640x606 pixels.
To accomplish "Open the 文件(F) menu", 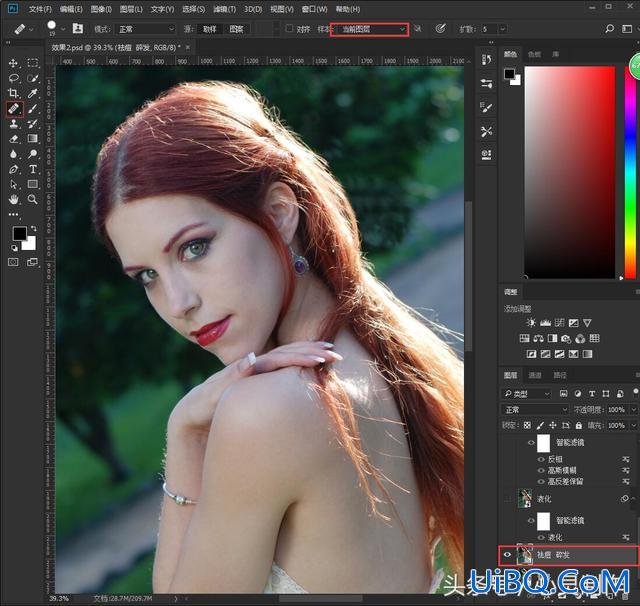I will [x=40, y=9].
